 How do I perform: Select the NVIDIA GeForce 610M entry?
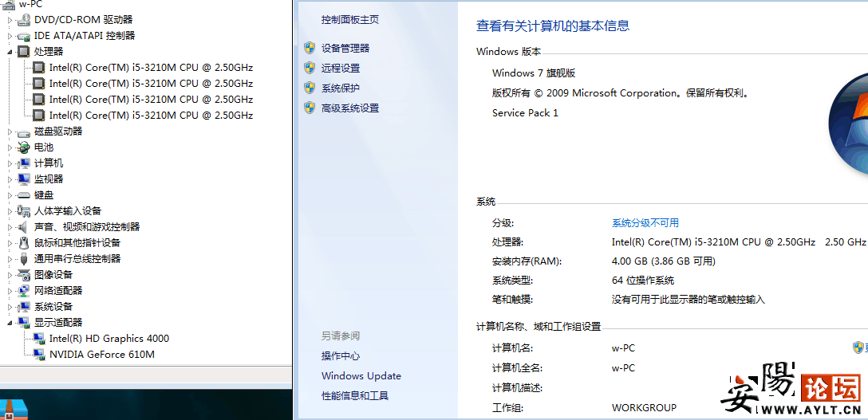point(102,354)
